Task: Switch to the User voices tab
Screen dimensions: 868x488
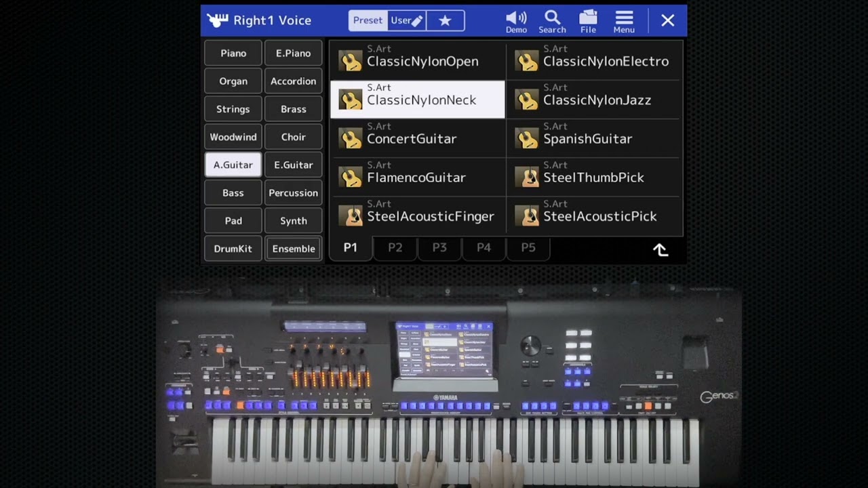Action: point(407,20)
